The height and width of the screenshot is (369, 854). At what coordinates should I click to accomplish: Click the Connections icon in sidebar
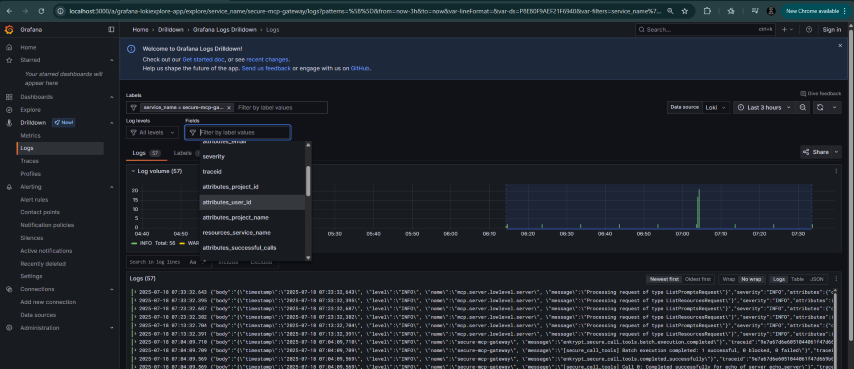[x=9, y=289]
